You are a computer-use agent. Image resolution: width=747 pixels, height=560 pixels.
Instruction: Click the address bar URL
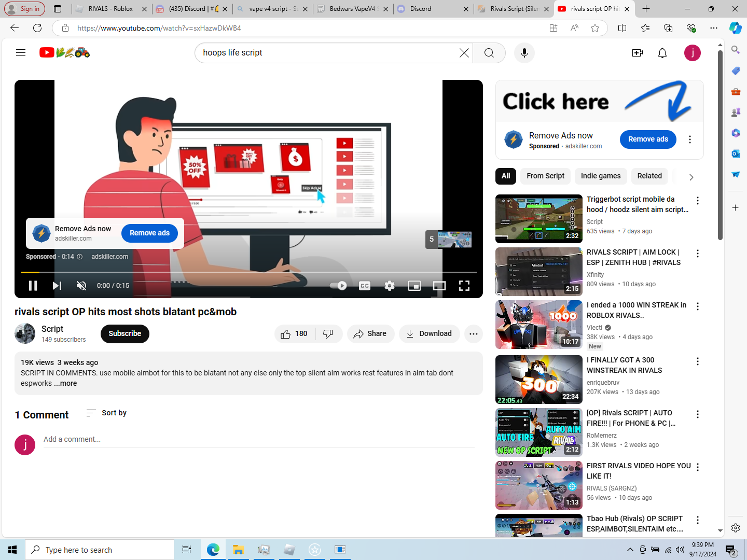click(x=159, y=28)
